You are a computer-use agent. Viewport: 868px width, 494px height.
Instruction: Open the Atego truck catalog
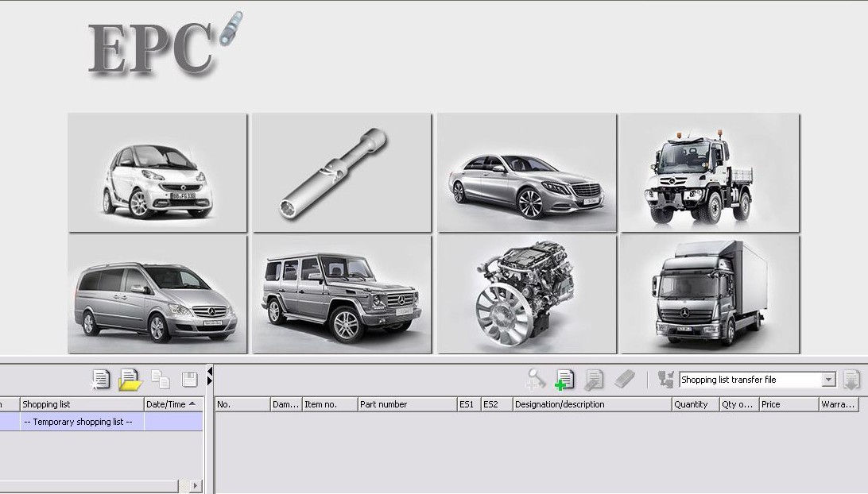(x=711, y=295)
